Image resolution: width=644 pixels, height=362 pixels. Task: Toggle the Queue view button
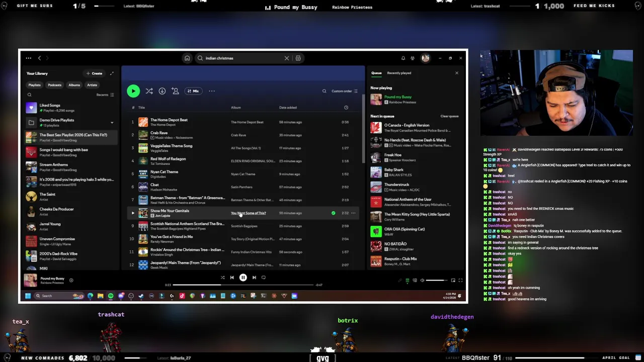407,281
